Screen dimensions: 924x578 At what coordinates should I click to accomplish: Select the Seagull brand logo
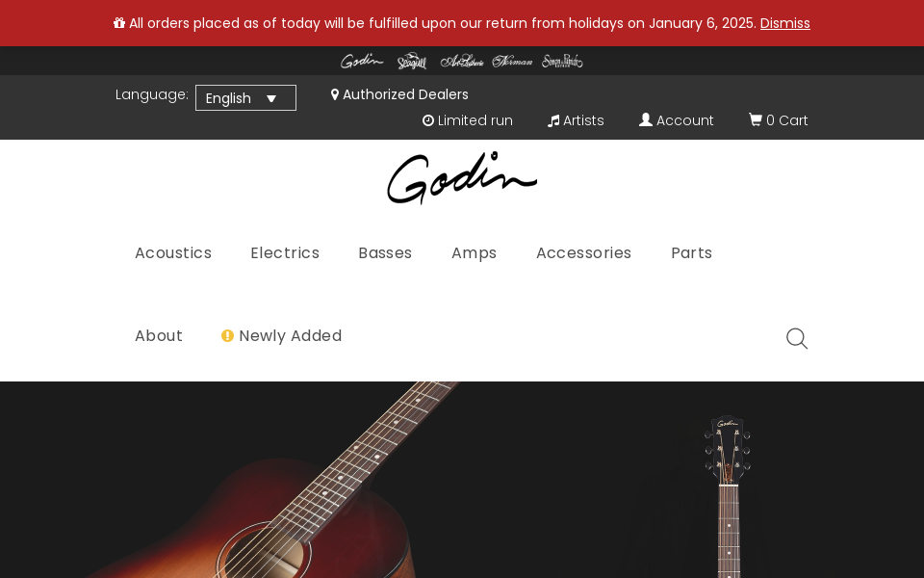pos(411,60)
